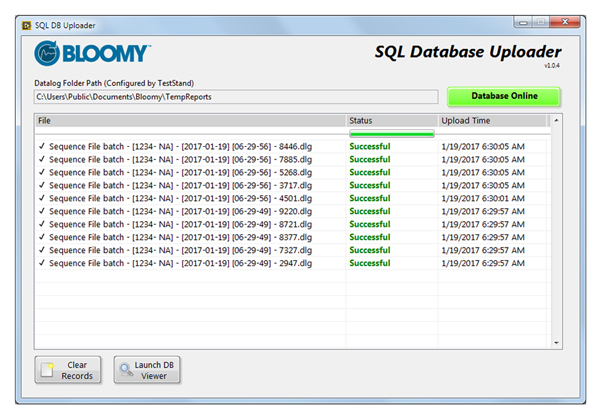Viewport: 600px width, 417px height.
Task: Click the scrollbar down arrow
Action: click(557, 342)
